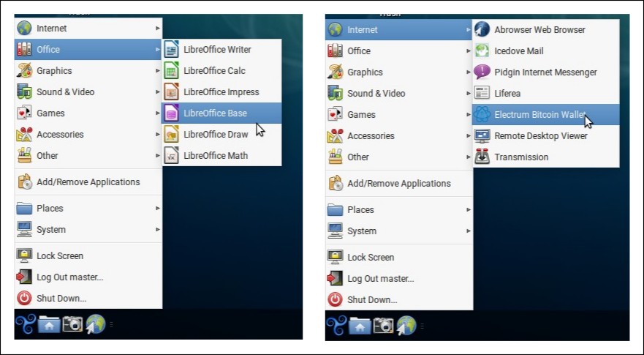Expand Graphics submenu arrow in left menu
This screenshot has height=355, width=644.
[x=157, y=71]
